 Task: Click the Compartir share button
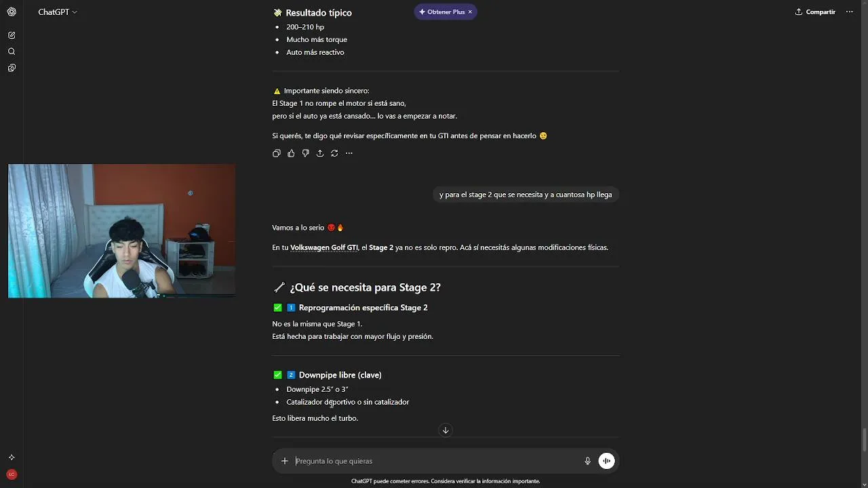point(815,12)
